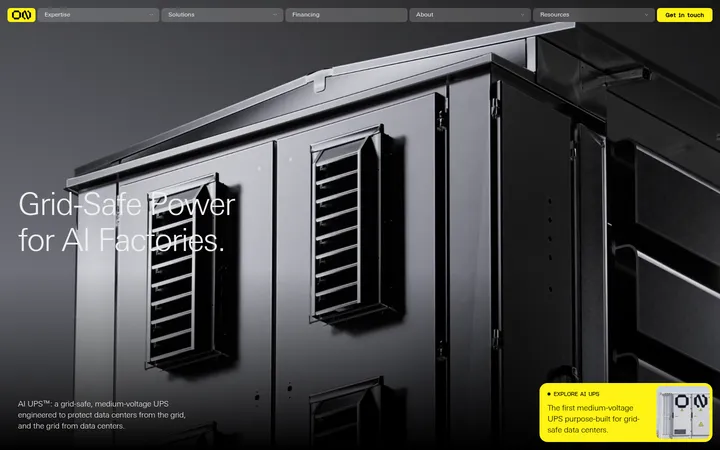Open the About menu
This screenshot has width=720, height=450.
coord(470,15)
